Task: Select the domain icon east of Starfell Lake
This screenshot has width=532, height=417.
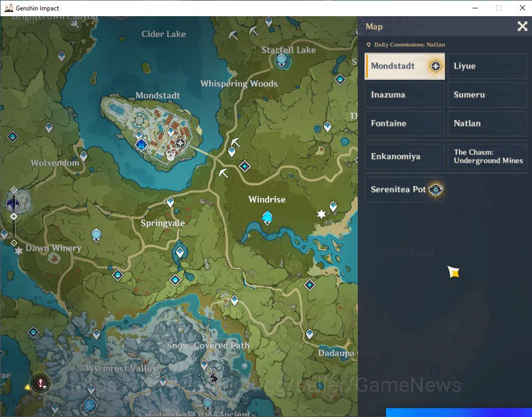Action: pyautogui.click(x=340, y=80)
